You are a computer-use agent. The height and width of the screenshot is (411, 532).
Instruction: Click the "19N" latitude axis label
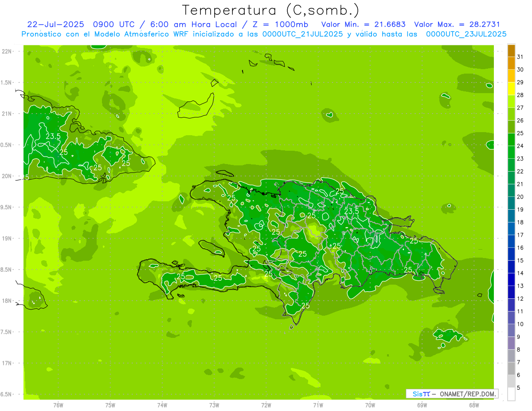tap(7, 239)
